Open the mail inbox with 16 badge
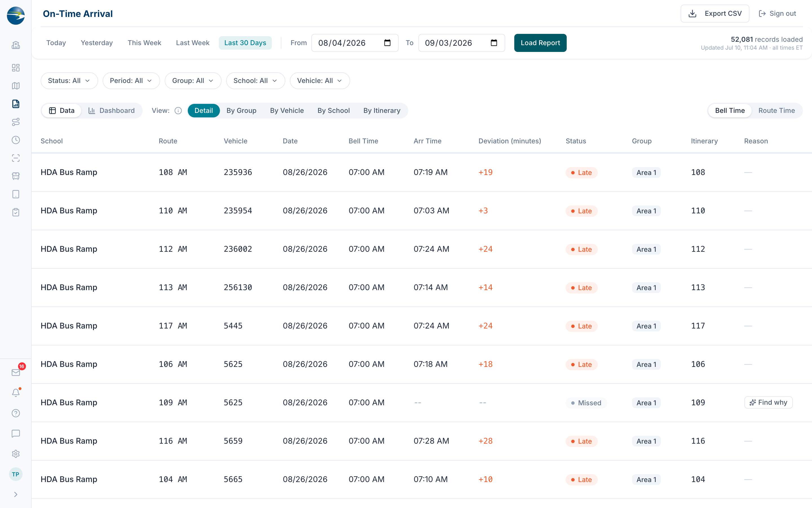 click(16, 372)
